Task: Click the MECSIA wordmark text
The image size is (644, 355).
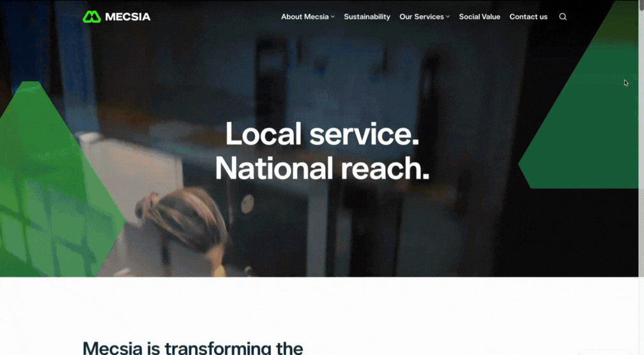Action: tap(128, 17)
